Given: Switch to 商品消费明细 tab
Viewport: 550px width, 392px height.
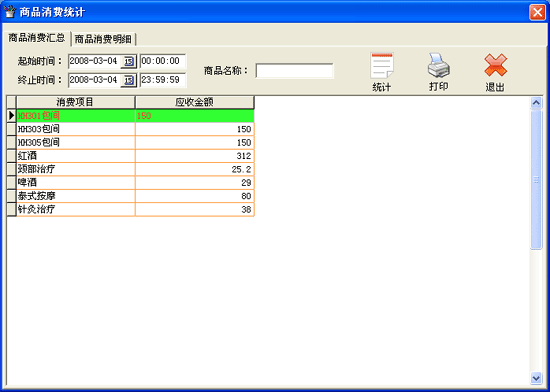Looking at the screenshot, I should 103,39.
